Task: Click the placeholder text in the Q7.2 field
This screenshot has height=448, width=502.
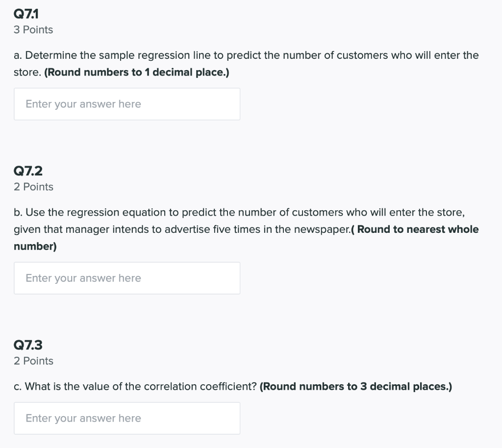Action: (x=83, y=278)
